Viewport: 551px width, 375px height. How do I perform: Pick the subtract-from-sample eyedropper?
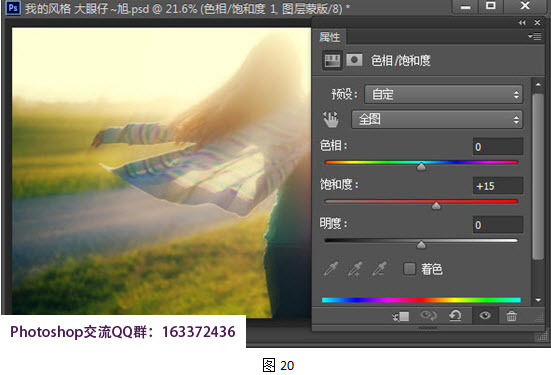380,269
